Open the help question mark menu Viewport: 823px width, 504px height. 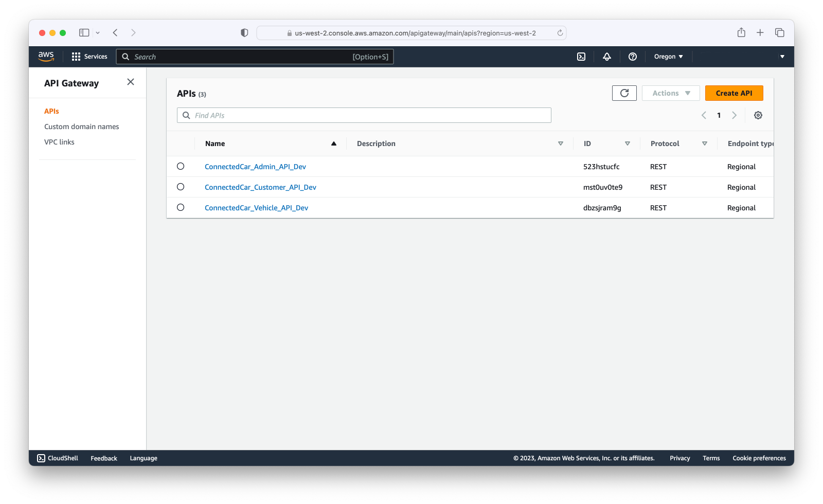(633, 57)
